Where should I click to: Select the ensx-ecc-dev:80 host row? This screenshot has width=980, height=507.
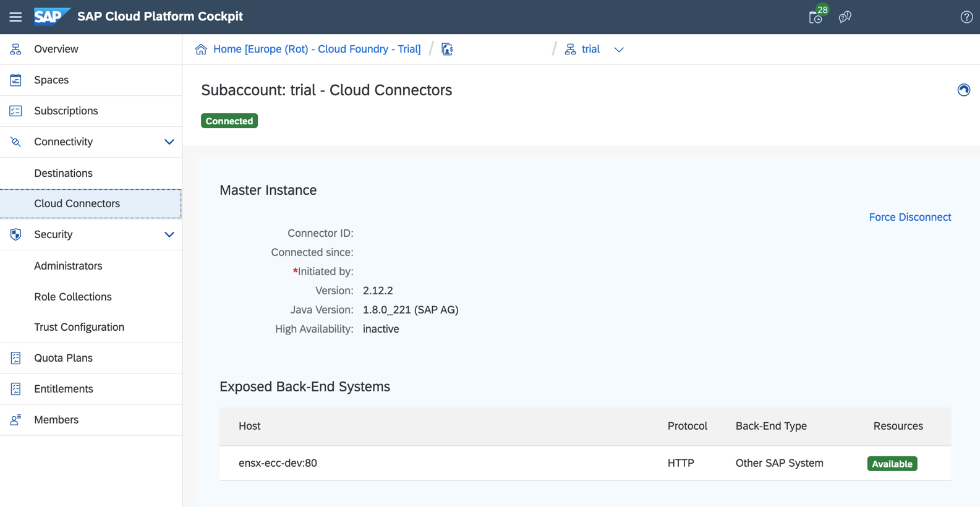click(585, 463)
